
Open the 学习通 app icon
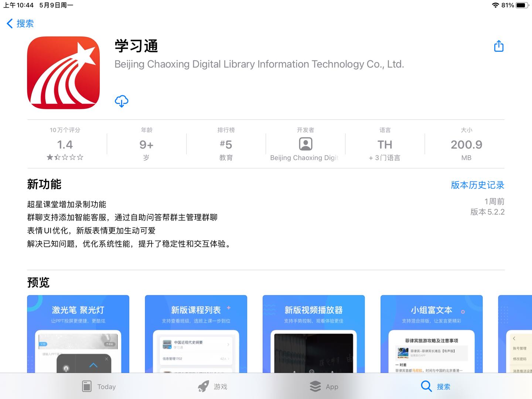coord(64,73)
